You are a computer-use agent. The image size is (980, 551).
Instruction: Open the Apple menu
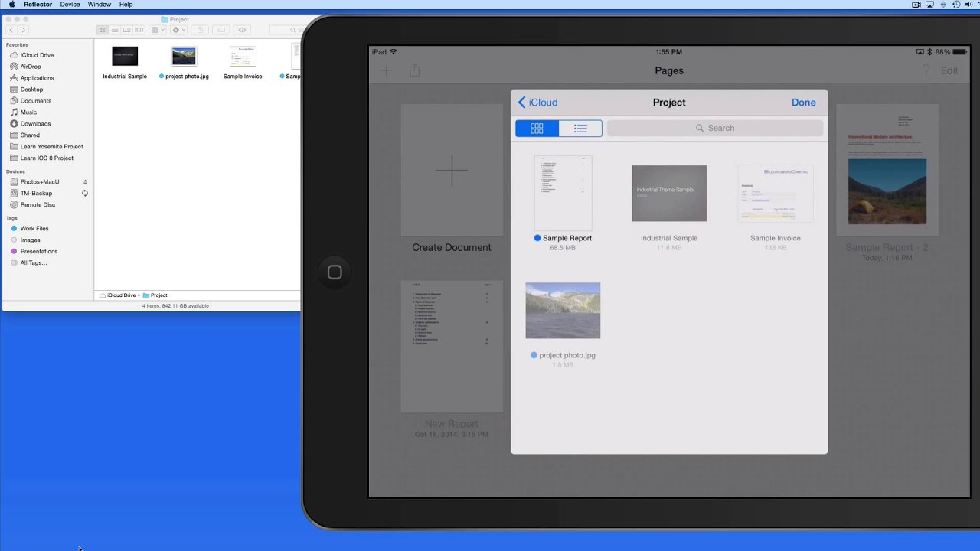click(x=11, y=5)
